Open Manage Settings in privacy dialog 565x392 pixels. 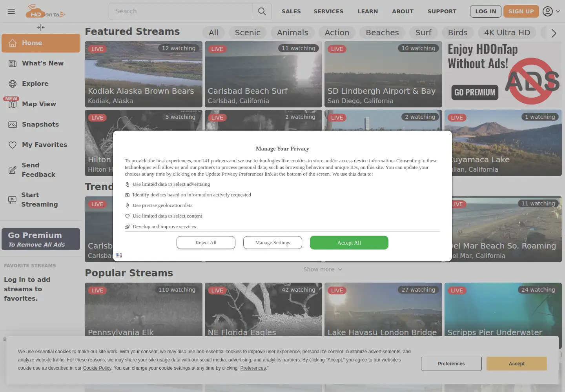[273, 243]
